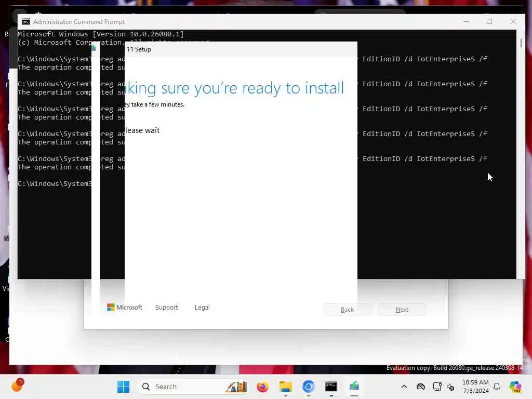This screenshot has height=399, width=532.
Task: Close the Command Prompt window
Action: point(513,21)
